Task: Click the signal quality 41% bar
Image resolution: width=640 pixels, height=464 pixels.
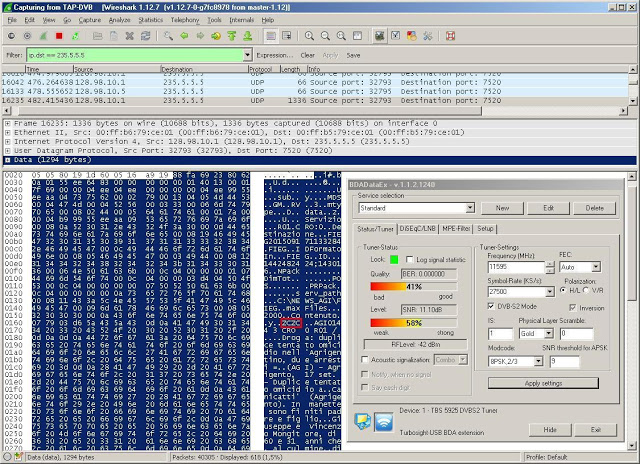Action: (x=413, y=286)
